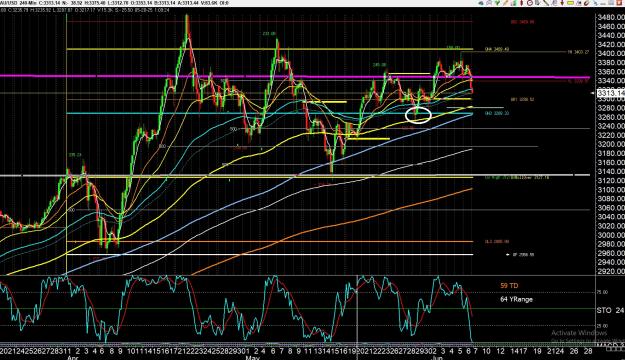625x360 pixels.
Task: Click the '59 TD' label
Action: click(509, 286)
